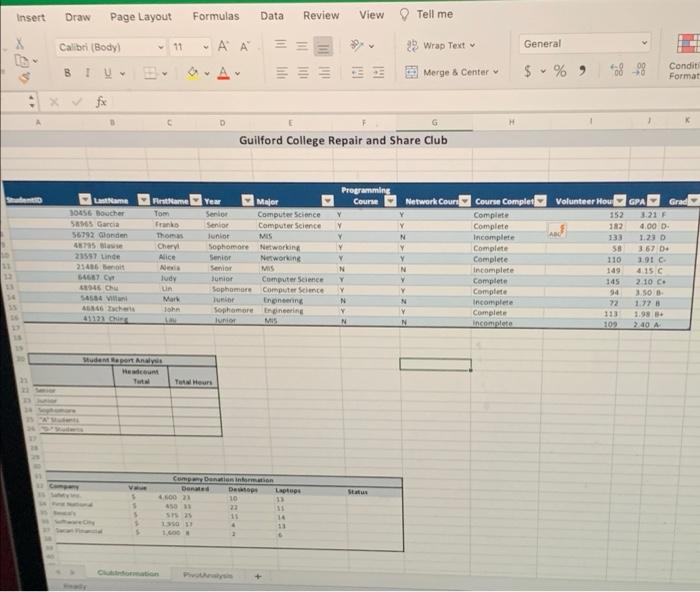Click the Align Left icon
700x592 pixels.
pos(281,73)
